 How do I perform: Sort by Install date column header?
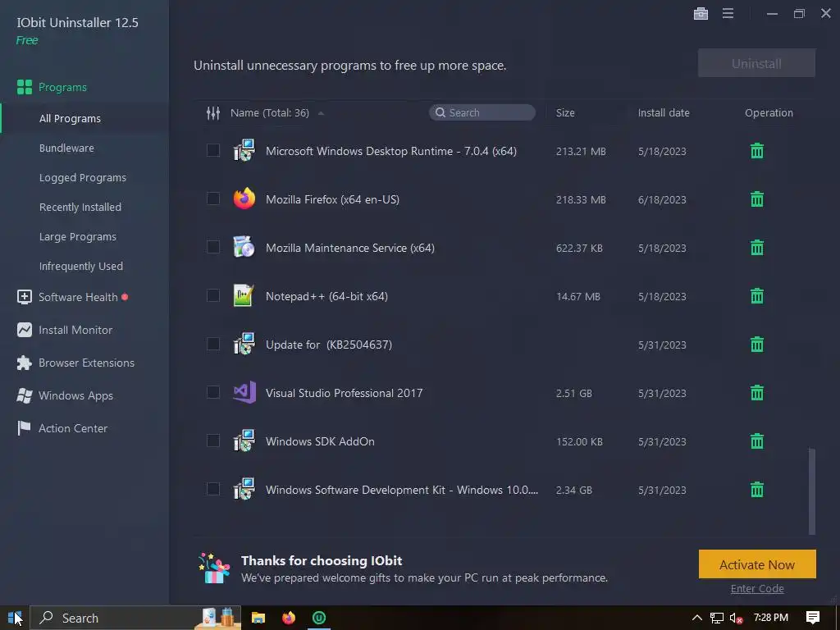point(663,112)
